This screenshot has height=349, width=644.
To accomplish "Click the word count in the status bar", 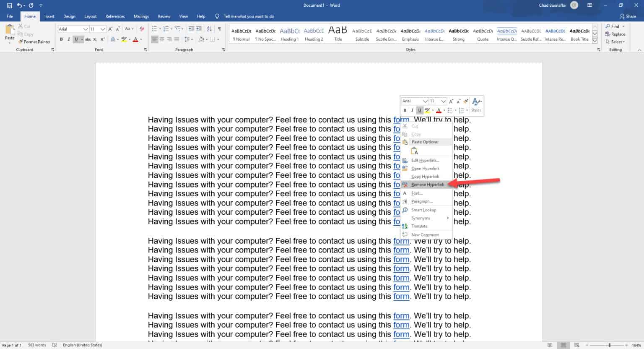I will (x=36, y=345).
